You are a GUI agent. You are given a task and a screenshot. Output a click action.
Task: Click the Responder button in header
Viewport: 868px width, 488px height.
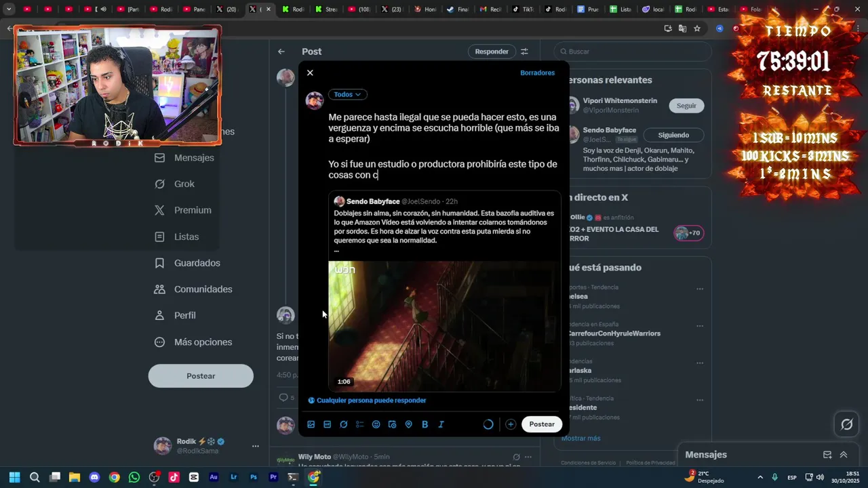(492, 52)
